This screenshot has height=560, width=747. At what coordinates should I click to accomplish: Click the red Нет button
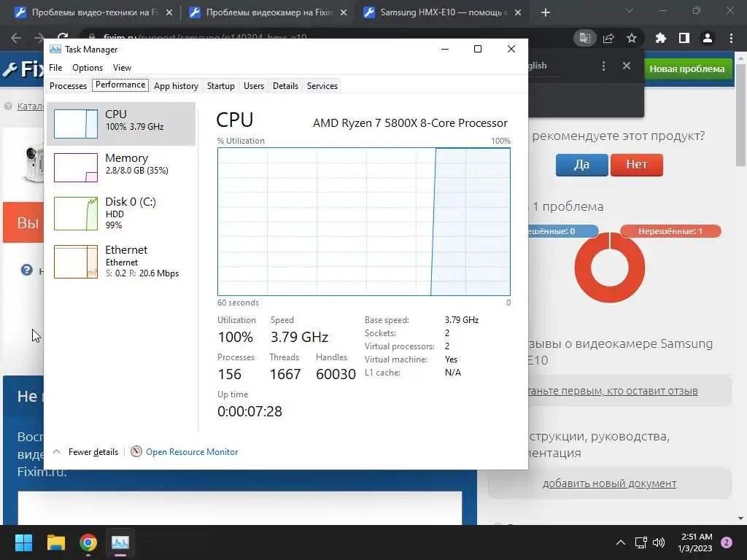click(x=636, y=165)
